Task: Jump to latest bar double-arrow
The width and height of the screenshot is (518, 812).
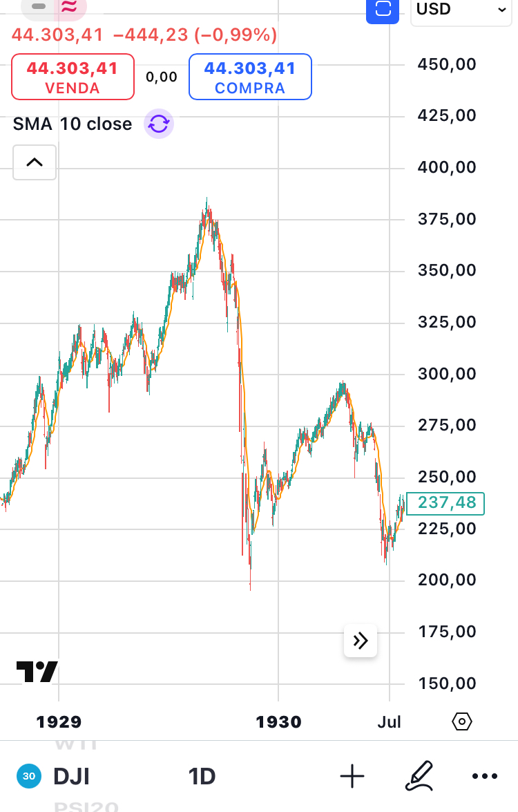Action: [x=361, y=641]
